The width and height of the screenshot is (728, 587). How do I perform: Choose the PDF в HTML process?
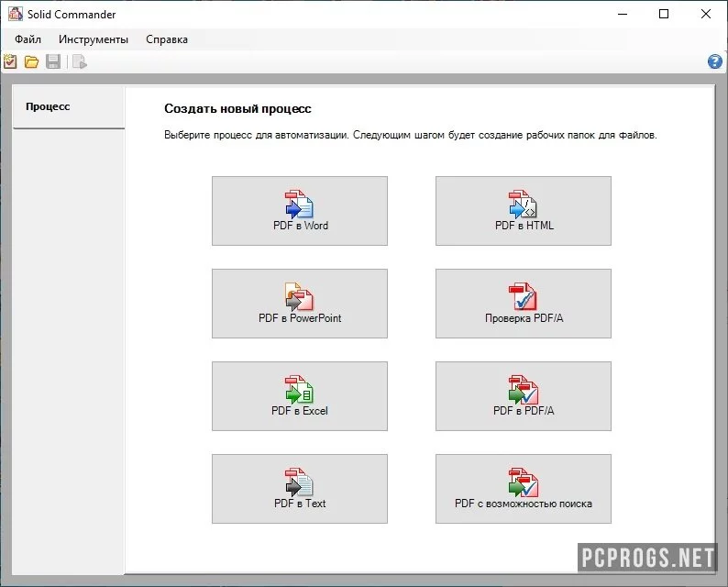pyautogui.click(x=524, y=211)
